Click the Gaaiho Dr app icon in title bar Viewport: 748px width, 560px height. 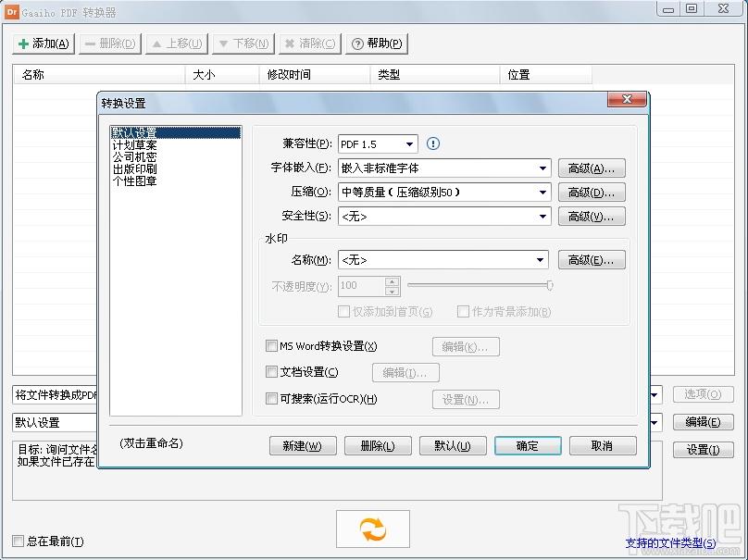(x=12, y=12)
